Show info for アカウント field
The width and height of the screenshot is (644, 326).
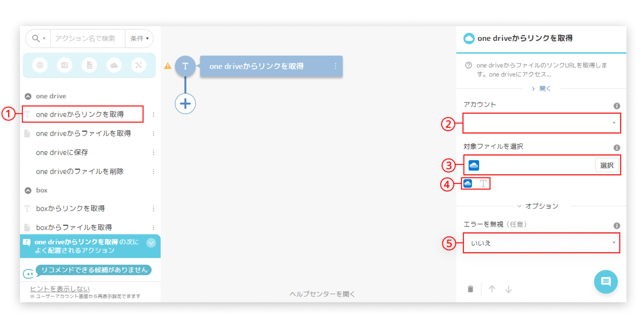(x=617, y=106)
